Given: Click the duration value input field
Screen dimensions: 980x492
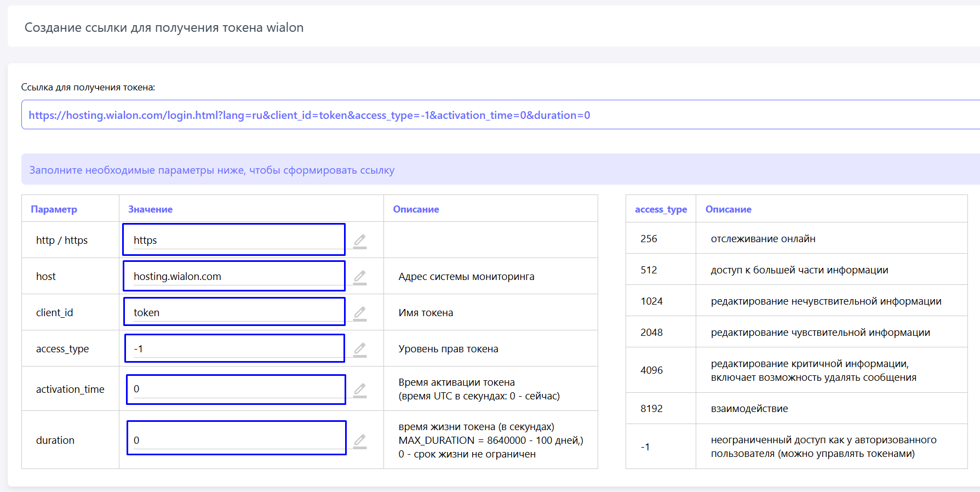Looking at the screenshot, I should pos(236,440).
